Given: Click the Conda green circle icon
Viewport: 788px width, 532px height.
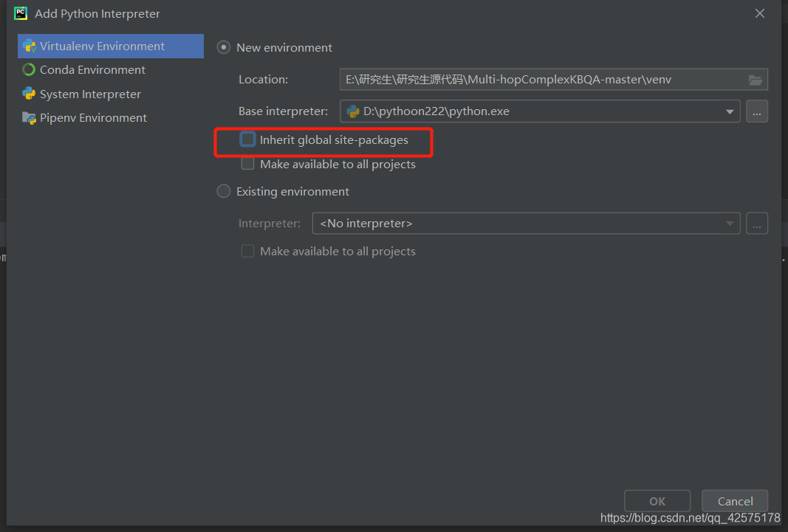Looking at the screenshot, I should pos(29,70).
